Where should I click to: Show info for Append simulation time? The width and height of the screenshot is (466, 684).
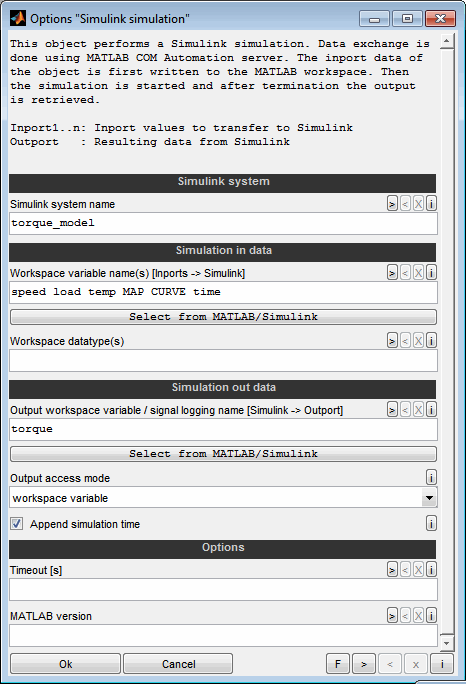click(431, 523)
